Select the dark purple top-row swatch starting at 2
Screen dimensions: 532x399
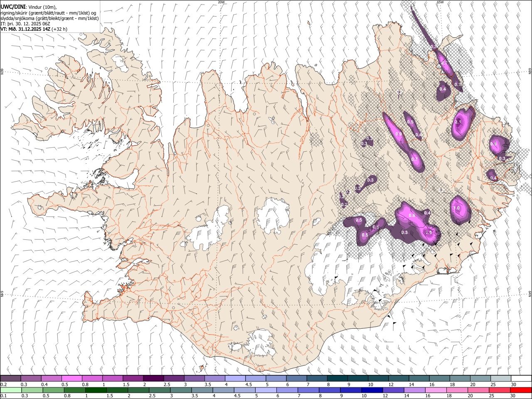click(x=153, y=378)
